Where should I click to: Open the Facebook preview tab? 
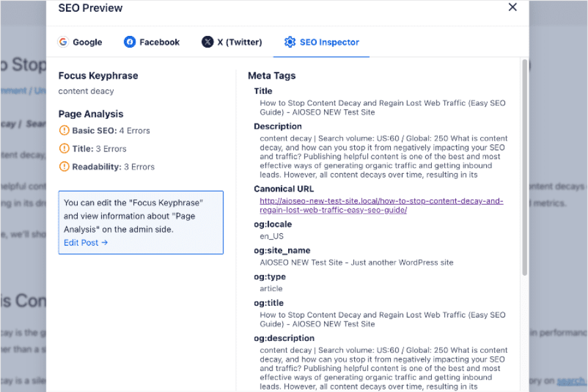159,42
